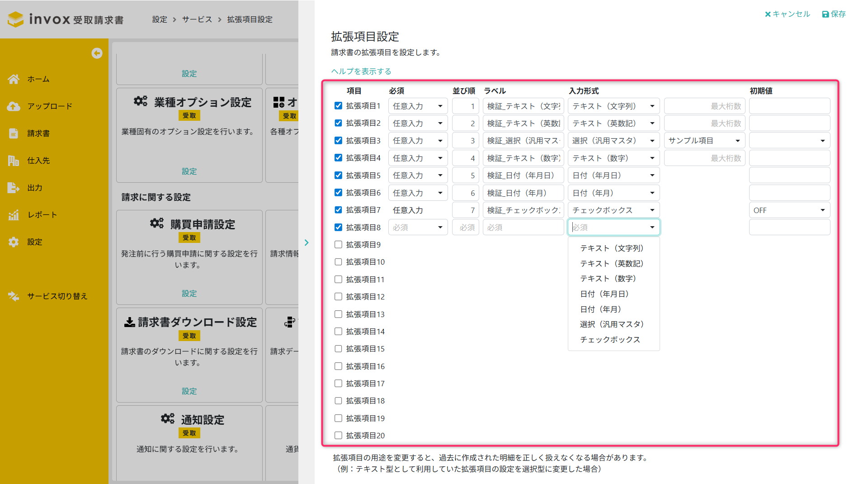This screenshot has width=868, height=484.
Task: Click the supplier building icon
Action: pyautogui.click(x=14, y=161)
